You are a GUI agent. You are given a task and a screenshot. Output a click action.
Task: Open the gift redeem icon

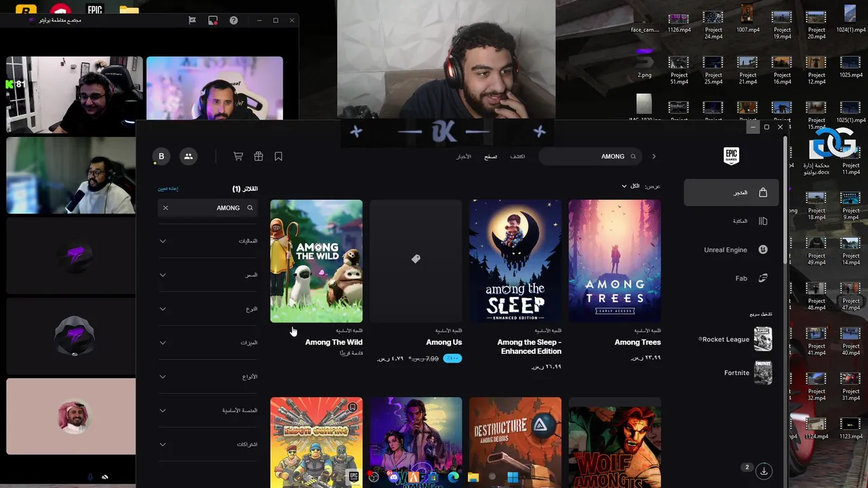[258, 157]
